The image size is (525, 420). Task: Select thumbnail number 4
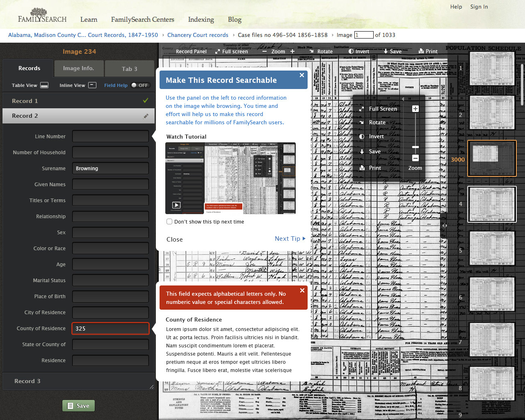click(x=492, y=204)
